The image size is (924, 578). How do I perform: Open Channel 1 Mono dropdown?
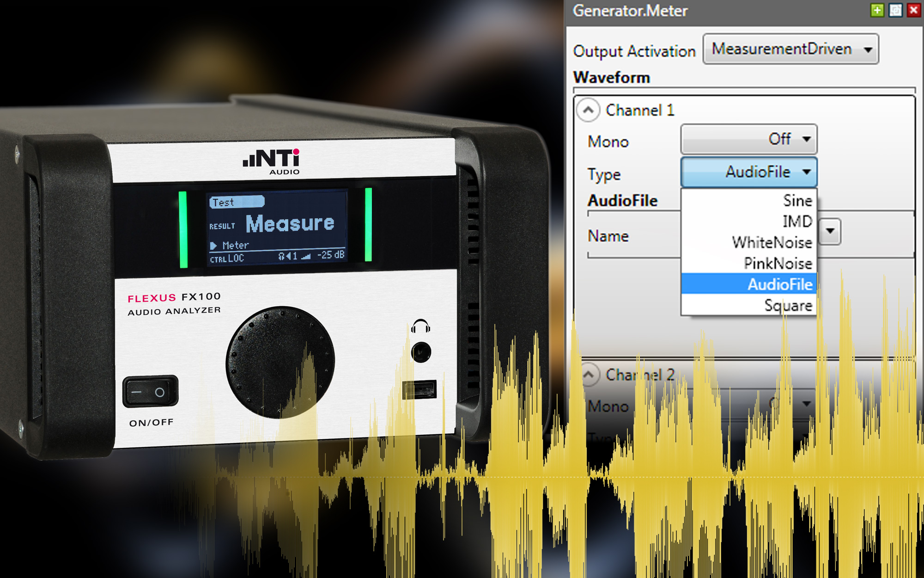point(748,139)
